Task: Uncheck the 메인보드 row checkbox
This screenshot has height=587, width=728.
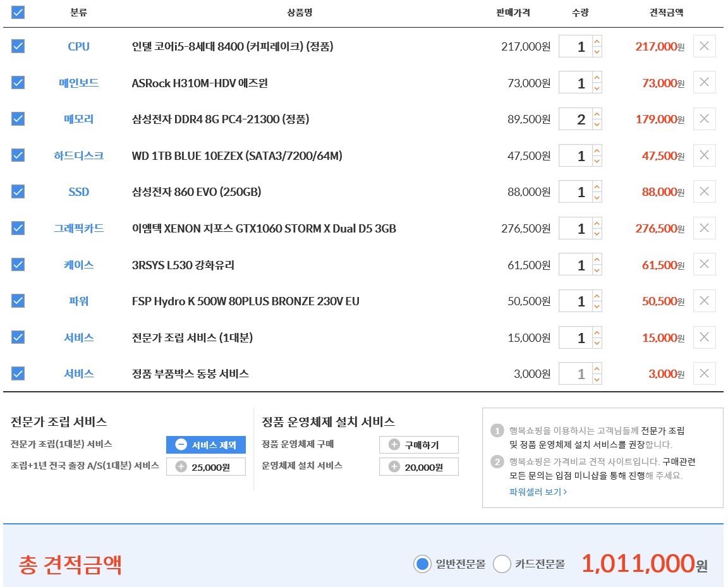Action: point(18,82)
